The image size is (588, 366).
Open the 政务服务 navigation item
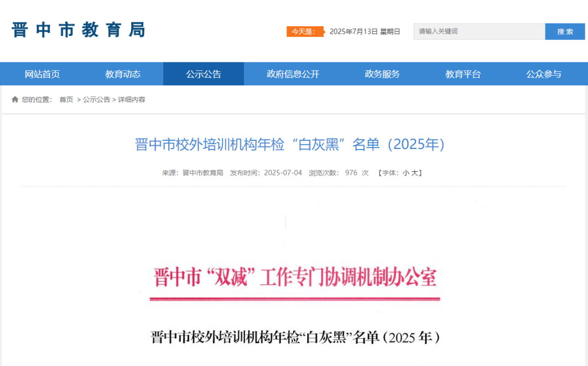[382, 74]
